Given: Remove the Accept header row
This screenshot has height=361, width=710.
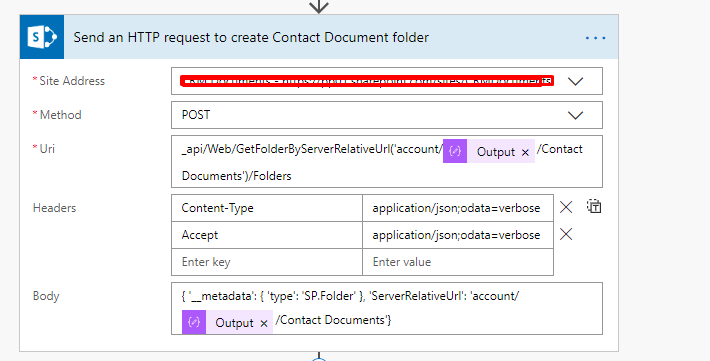Looking at the screenshot, I should (x=566, y=234).
